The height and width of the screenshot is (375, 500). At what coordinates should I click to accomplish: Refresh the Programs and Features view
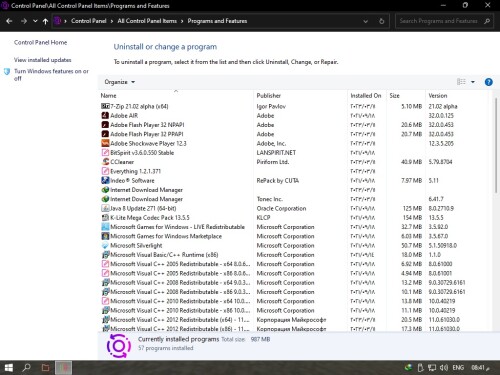click(x=381, y=21)
